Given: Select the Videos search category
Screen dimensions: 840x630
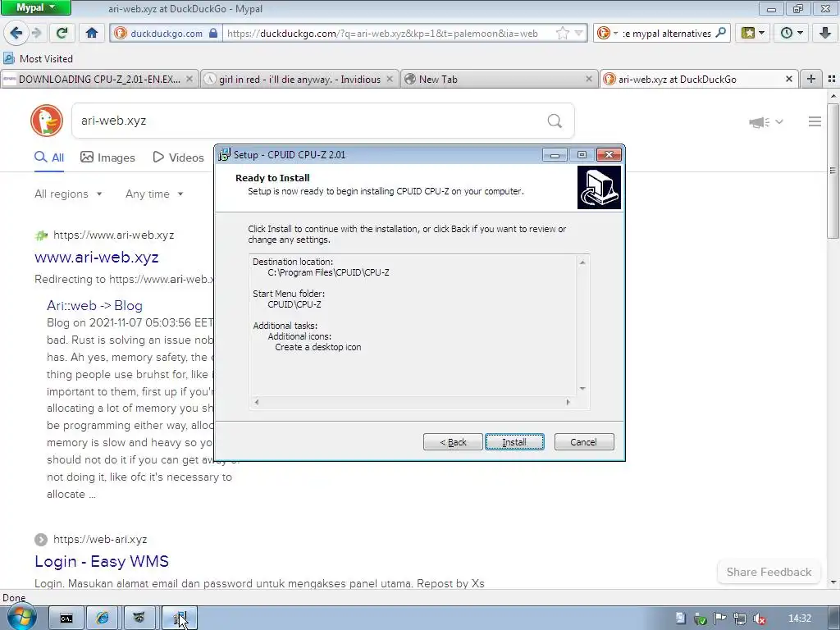Looking at the screenshot, I should (178, 157).
